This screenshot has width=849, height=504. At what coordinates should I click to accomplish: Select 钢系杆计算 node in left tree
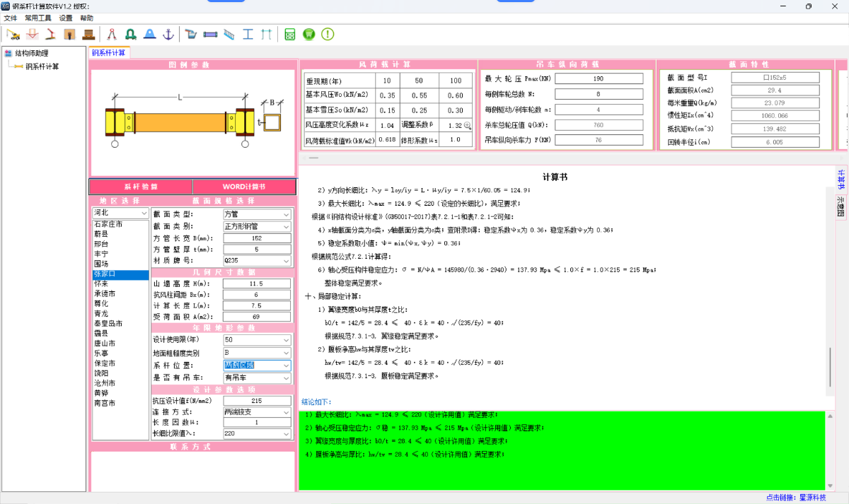click(x=42, y=66)
